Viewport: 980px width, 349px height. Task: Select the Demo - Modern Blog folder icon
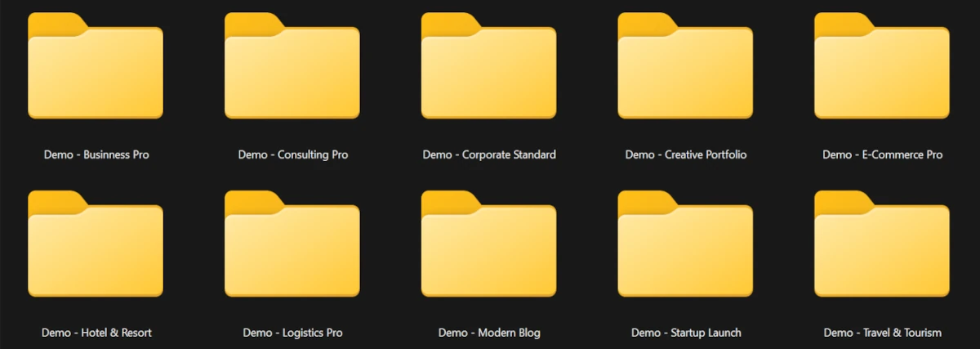click(489, 244)
